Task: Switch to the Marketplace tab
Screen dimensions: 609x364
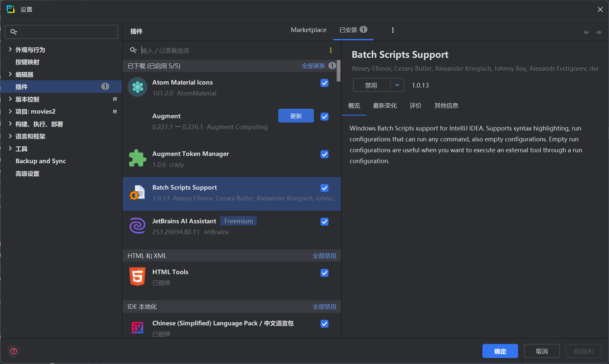Action: (x=309, y=30)
